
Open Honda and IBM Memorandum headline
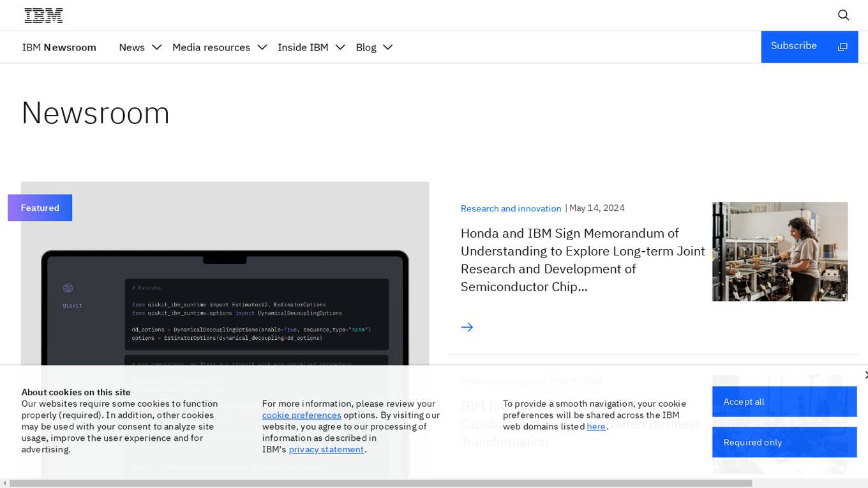tap(583, 260)
